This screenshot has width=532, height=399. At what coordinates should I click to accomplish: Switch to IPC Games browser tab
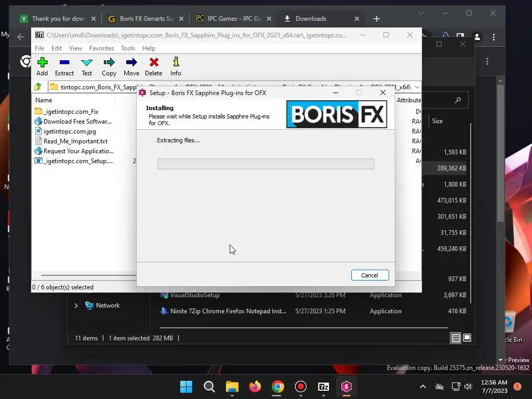tap(233, 19)
